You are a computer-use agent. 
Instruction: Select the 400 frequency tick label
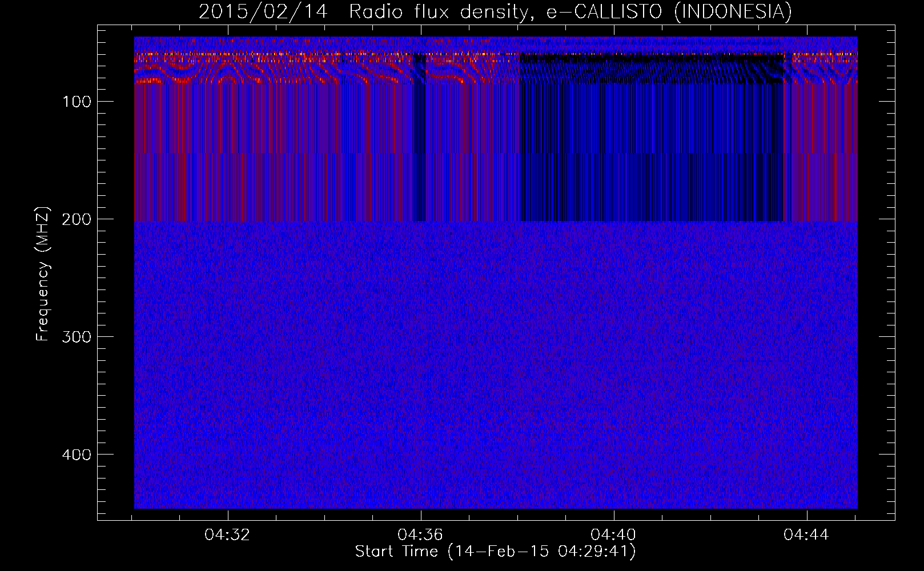pos(77,455)
